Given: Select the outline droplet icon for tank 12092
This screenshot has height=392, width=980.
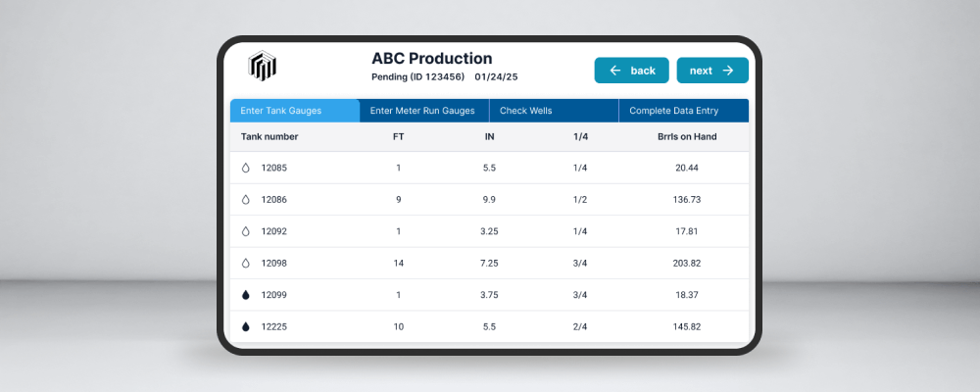Looking at the screenshot, I should pos(246,231).
